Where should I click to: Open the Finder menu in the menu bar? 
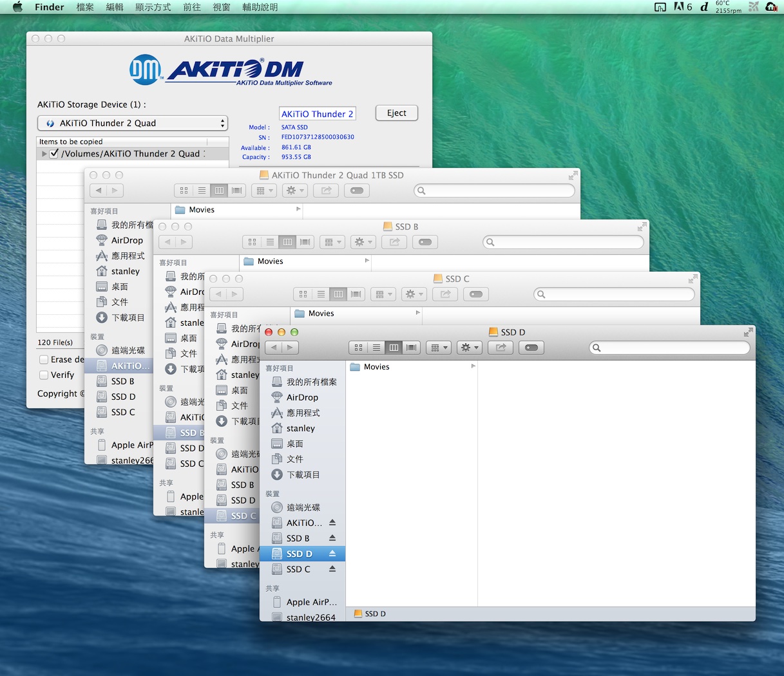(x=50, y=7)
